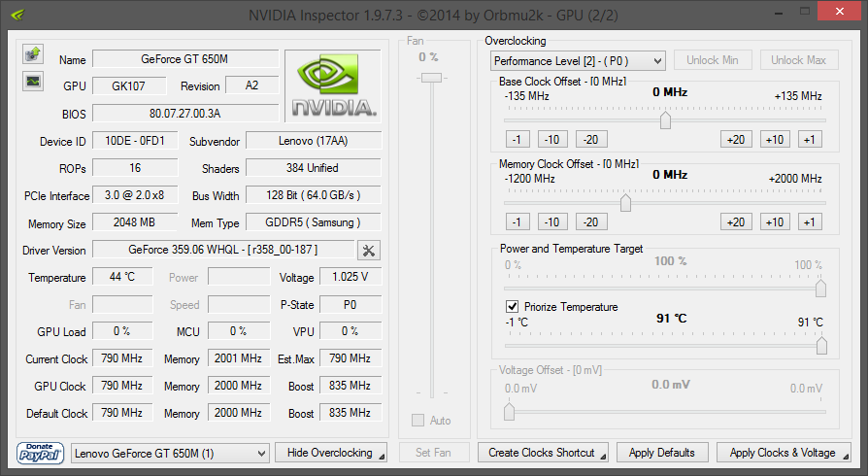Click the NVIDIA Inspector title bar icon

[17, 15]
